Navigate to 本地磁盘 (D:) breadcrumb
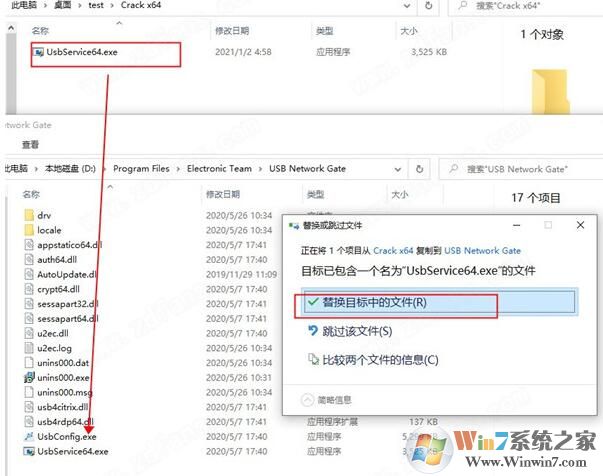Image resolution: width=603 pixels, height=476 pixels. point(70,169)
